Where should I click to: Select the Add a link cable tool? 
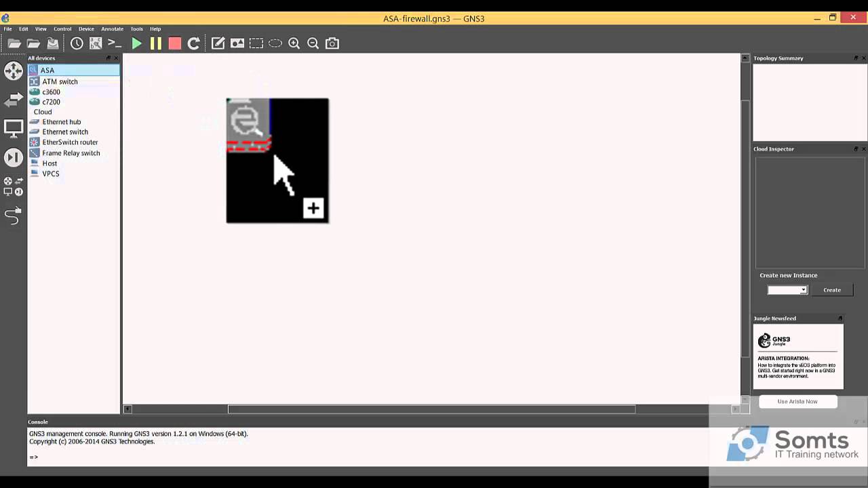pyautogui.click(x=13, y=216)
